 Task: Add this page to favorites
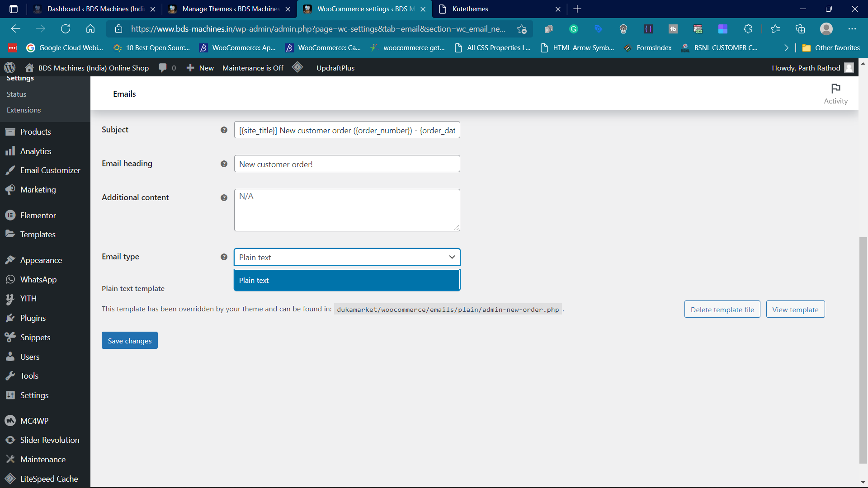coord(522,29)
